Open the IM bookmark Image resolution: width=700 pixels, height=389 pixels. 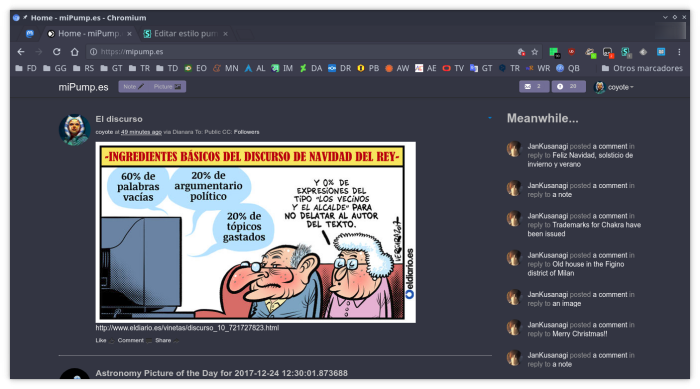(282, 68)
